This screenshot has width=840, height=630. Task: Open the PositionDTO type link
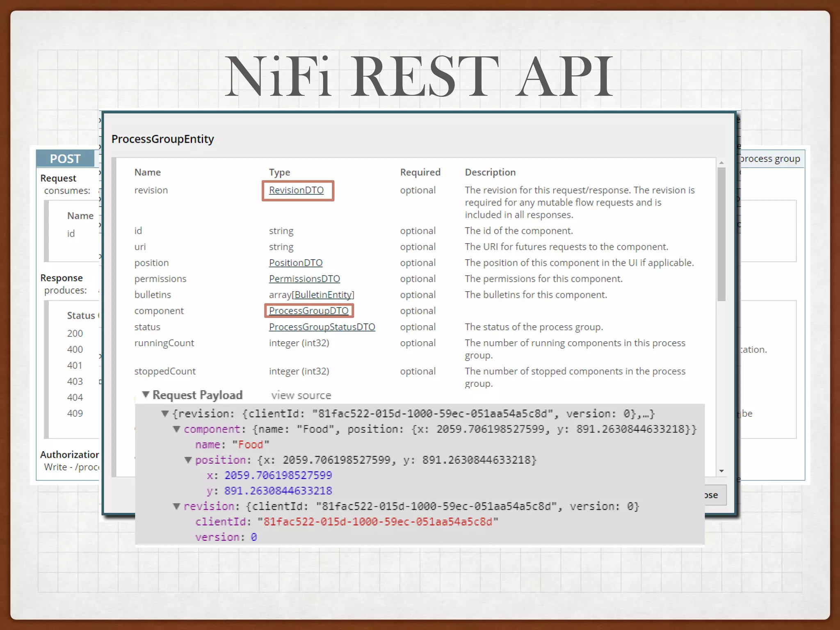(x=296, y=263)
